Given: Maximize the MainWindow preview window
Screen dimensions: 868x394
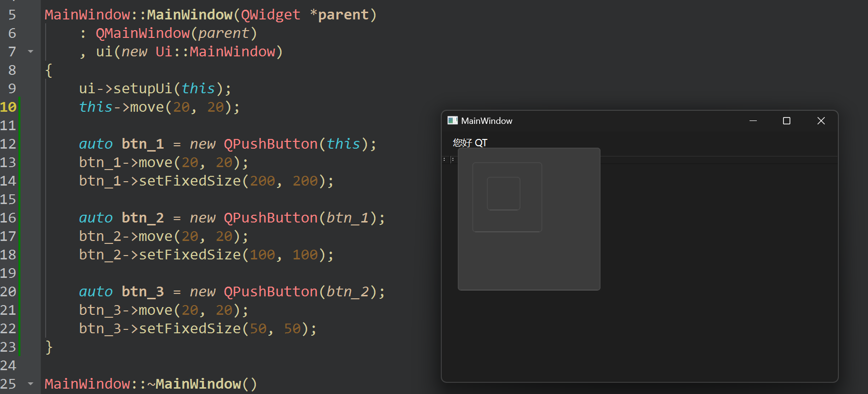Looking at the screenshot, I should point(786,120).
